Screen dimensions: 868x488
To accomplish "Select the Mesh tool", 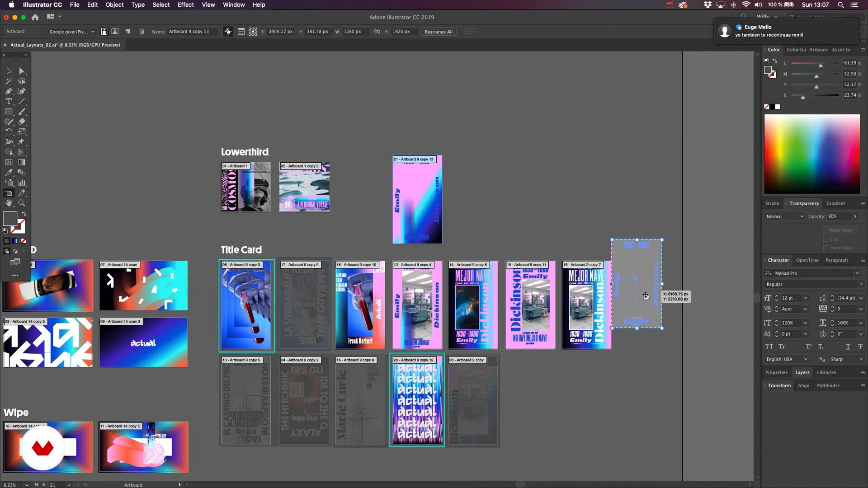I will [9, 162].
